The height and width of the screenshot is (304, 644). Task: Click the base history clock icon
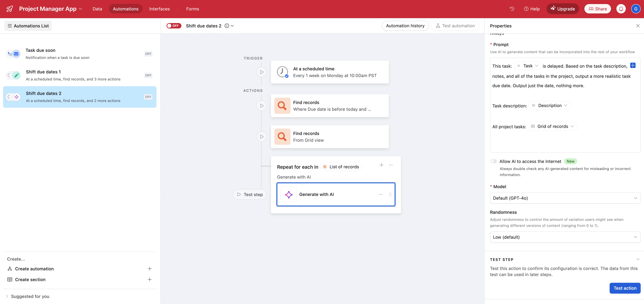512,9
